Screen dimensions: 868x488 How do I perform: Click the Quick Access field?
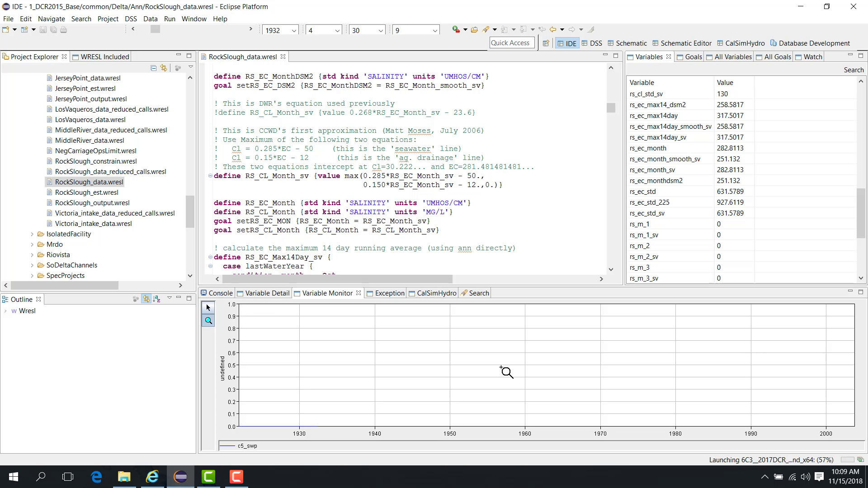pos(512,42)
